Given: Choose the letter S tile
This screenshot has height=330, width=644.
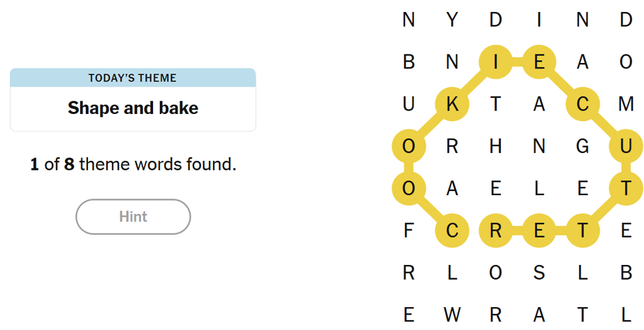Looking at the screenshot, I should pyautogui.click(x=539, y=273).
